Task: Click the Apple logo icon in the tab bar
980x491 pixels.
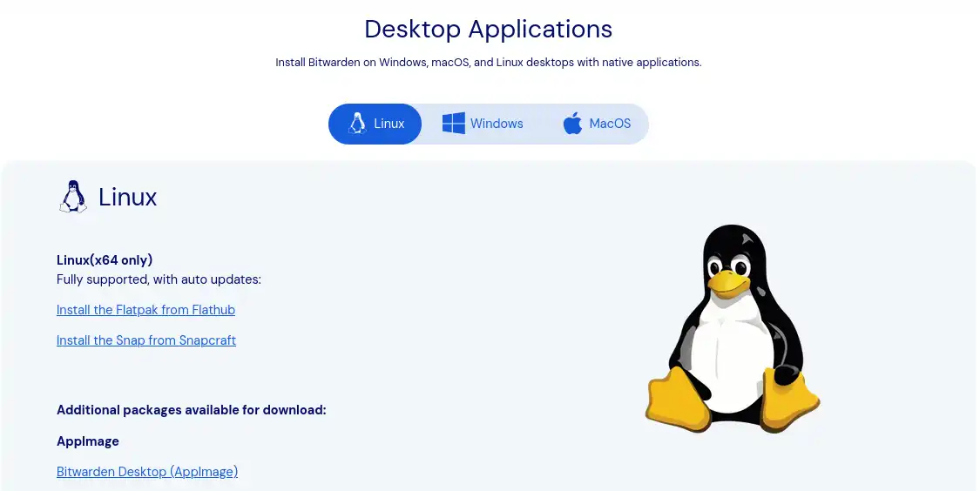Action: pyautogui.click(x=572, y=124)
